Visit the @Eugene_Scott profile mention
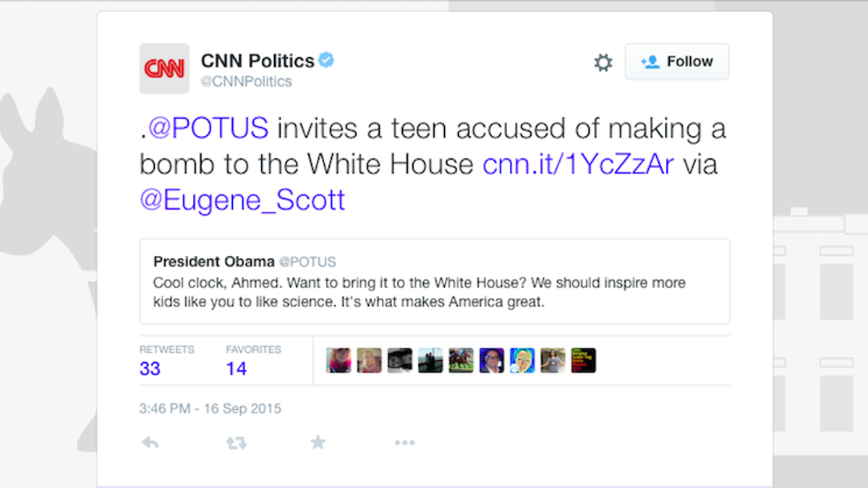 (x=242, y=200)
